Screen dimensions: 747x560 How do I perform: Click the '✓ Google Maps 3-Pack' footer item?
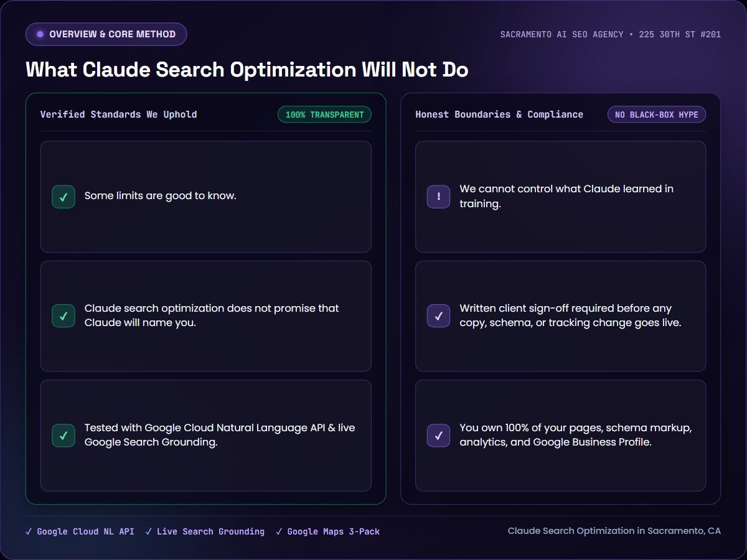coord(327,531)
